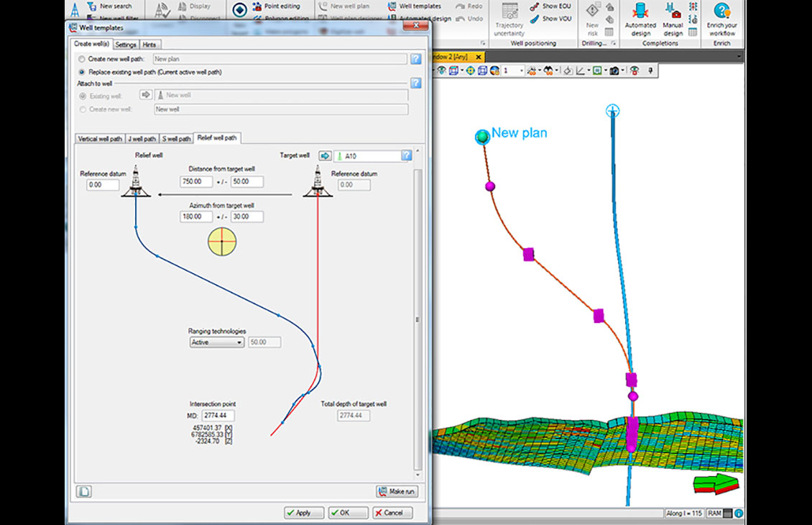This screenshot has height=525, width=812.
Task: Click the yellow azimuth compass circle
Action: [222, 242]
